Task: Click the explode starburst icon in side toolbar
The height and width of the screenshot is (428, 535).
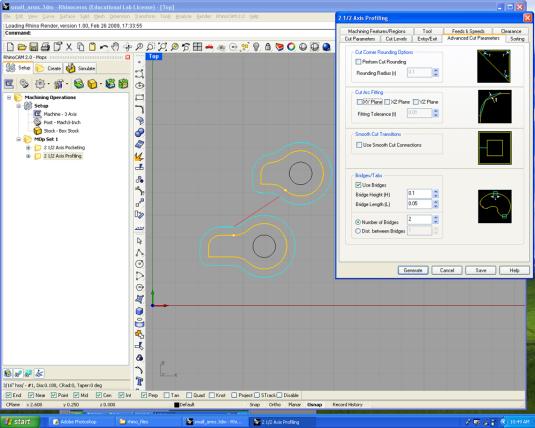Action: 139,156
